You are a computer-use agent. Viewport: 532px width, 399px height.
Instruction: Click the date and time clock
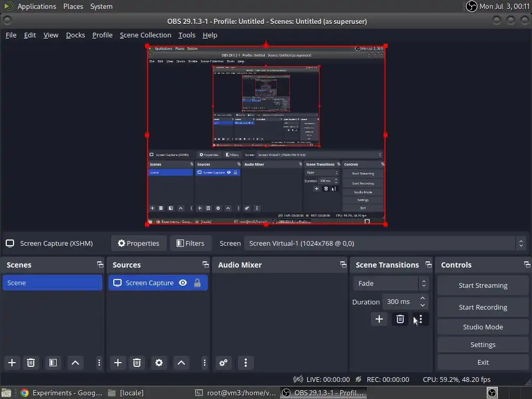coord(504,6)
